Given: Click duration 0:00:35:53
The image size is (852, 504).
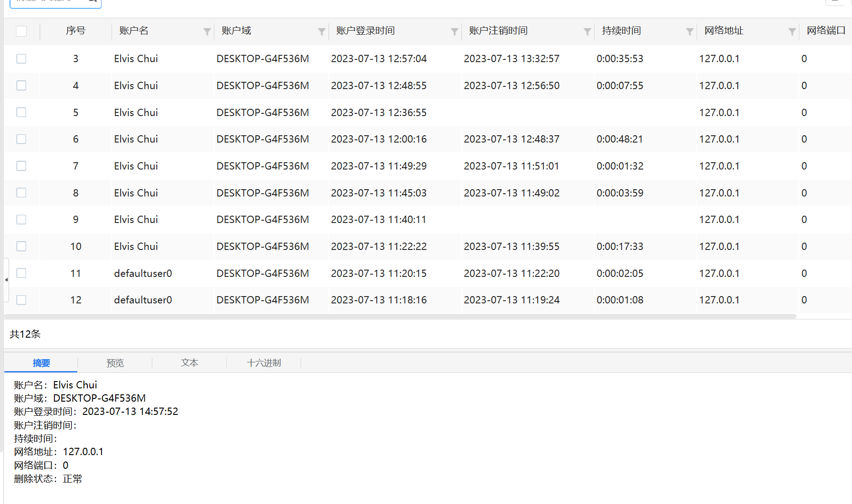Looking at the screenshot, I should point(620,58).
